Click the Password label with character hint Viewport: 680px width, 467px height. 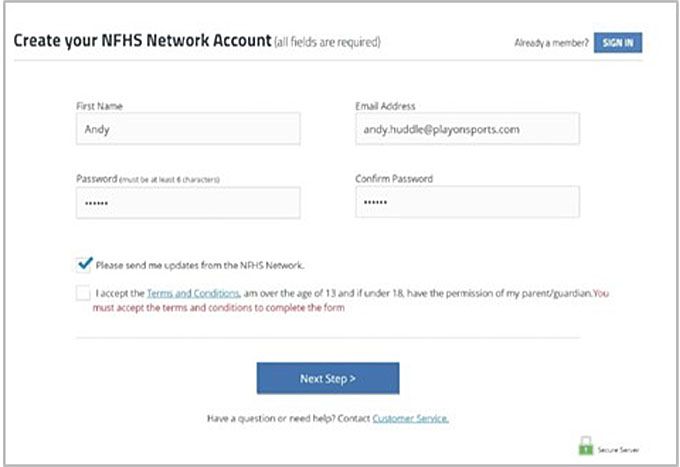click(147, 179)
